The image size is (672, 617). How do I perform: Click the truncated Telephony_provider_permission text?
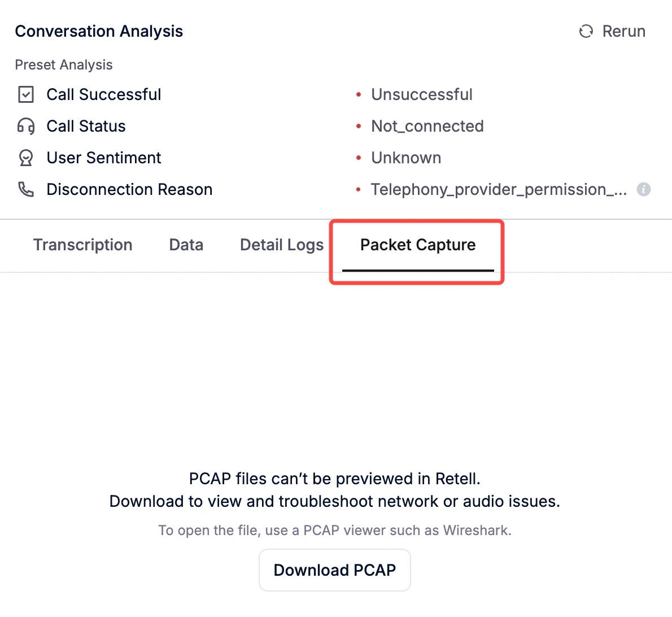[x=499, y=189]
